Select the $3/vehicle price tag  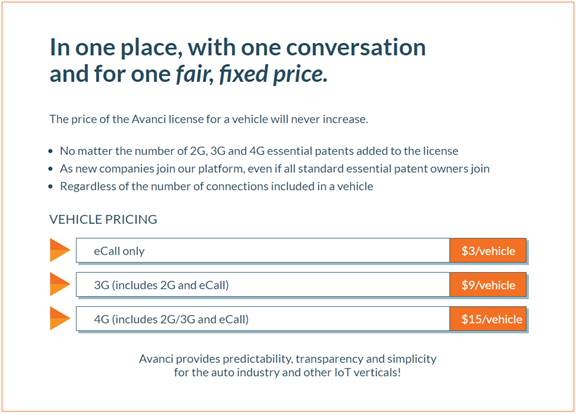488,251
